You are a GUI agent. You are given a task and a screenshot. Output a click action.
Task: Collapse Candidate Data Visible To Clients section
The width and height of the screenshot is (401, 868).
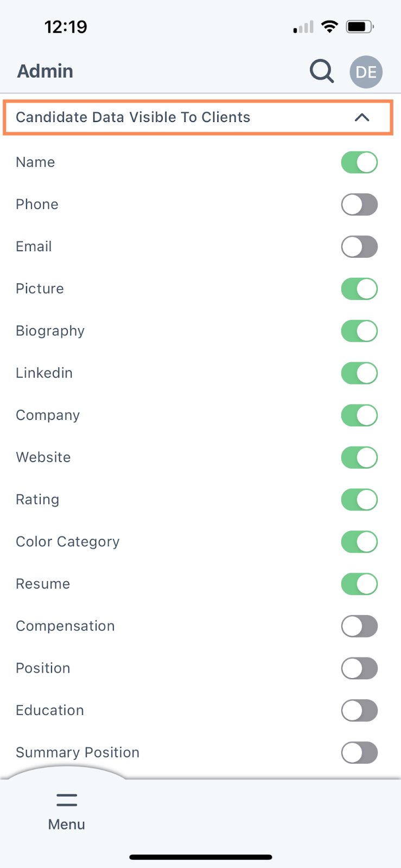[361, 117]
